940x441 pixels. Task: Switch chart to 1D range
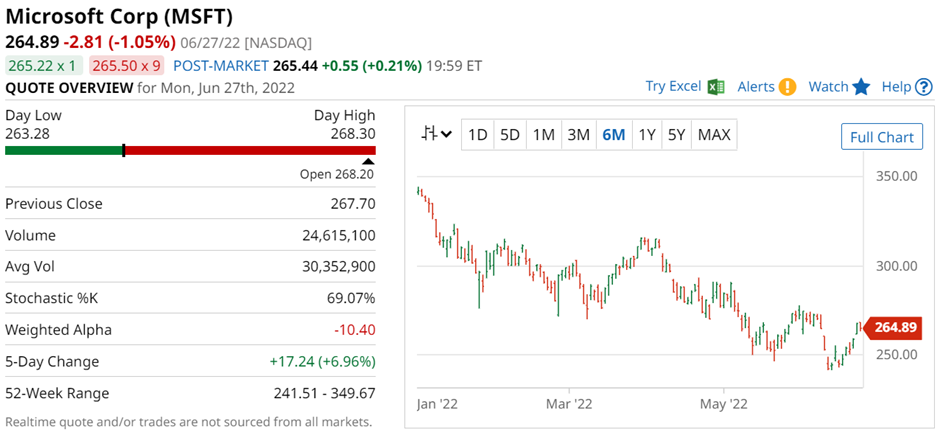pos(478,134)
